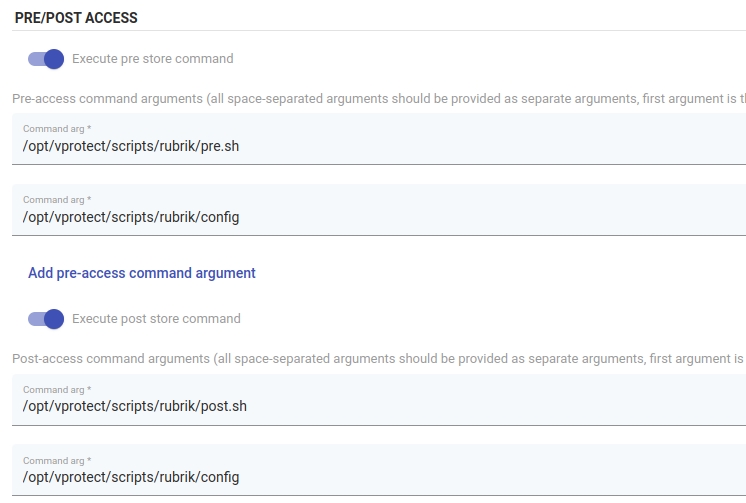Click 'Command arg' label above pre-access config path

point(57,200)
